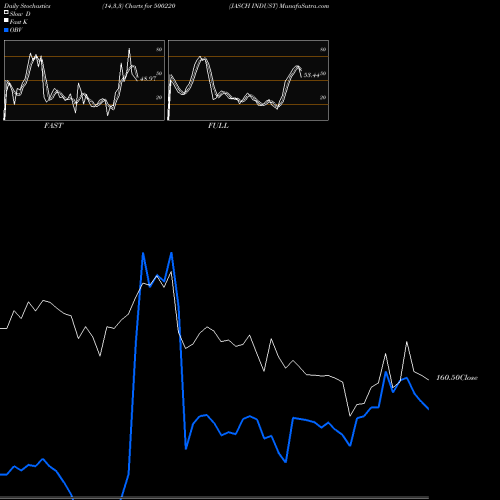Select the 'Slow D' legend label

(x=20, y=14)
